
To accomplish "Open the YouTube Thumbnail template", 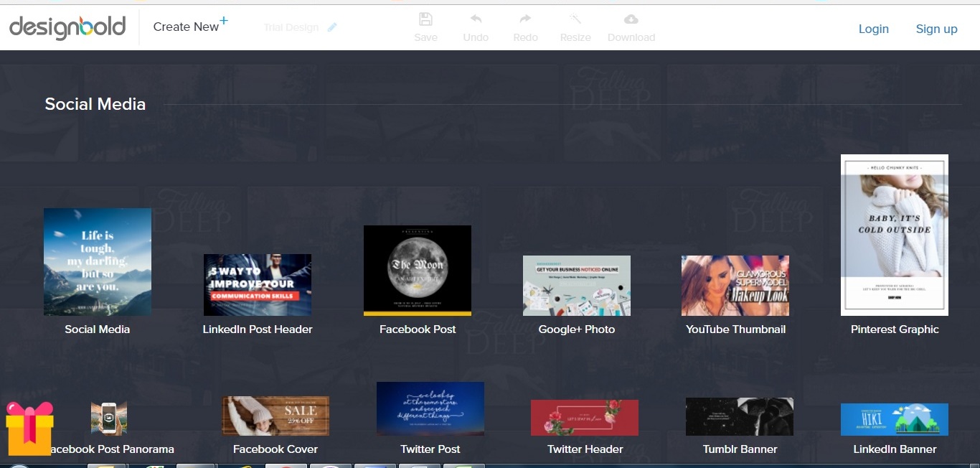I will click(x=735, y=286).
